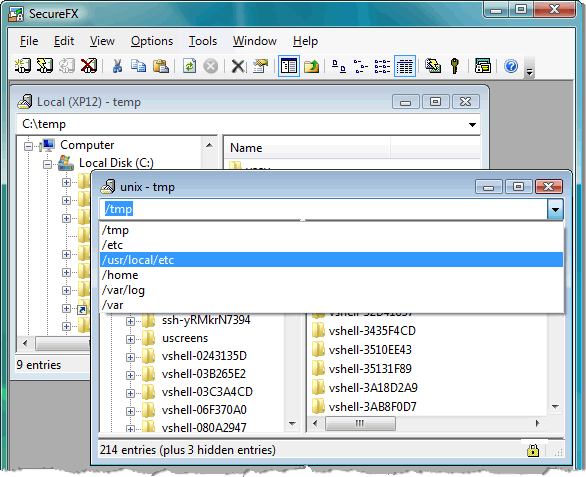Viewport: 586px width, 477px height.
Task: Select Local Disk (C:) in the tree
Action: click(116, 163)
